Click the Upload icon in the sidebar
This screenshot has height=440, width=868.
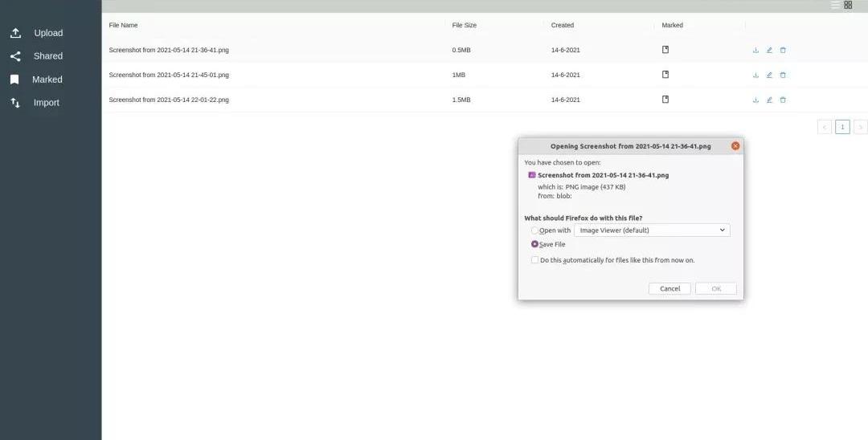[15, 33]
